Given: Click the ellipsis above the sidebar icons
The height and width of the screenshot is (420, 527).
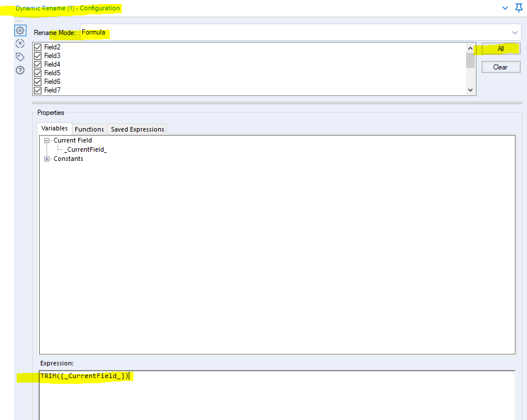Looking at the screenshot, I should [x=20, y=20].
